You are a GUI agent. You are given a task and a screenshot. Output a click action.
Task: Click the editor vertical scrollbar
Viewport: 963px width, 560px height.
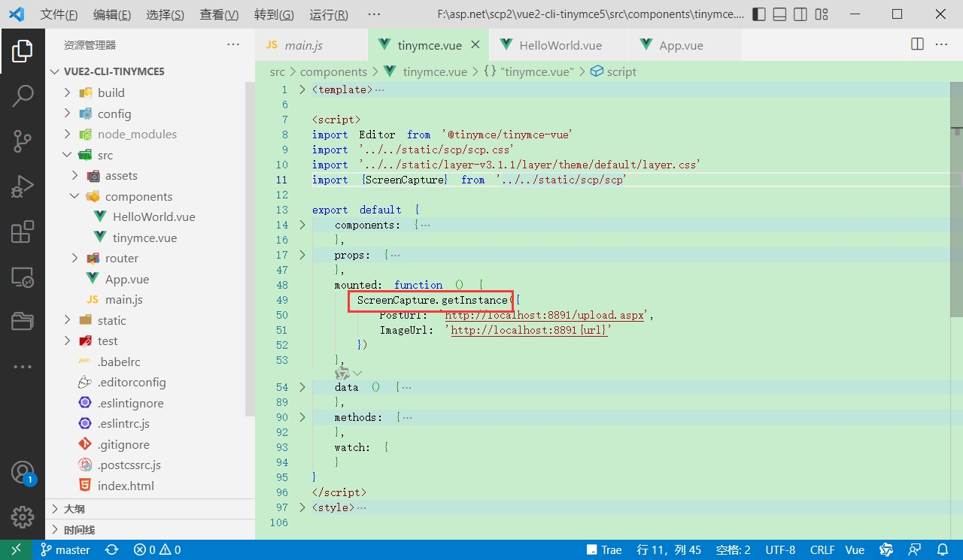958,200
